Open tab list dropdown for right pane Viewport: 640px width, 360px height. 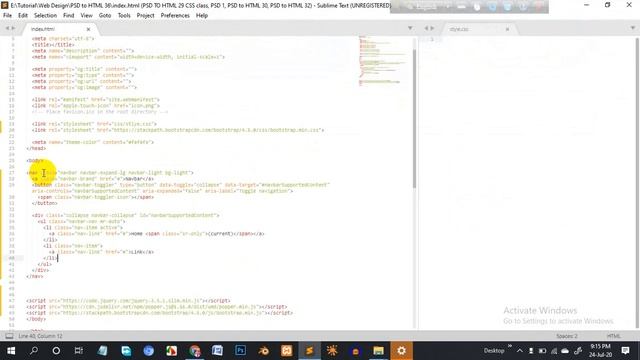(633, 28)
